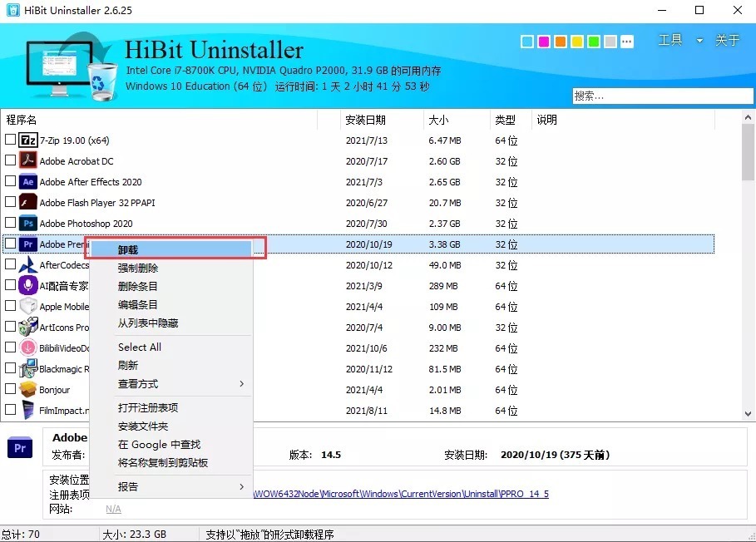Open the 关于 menu

click(727, 40)
